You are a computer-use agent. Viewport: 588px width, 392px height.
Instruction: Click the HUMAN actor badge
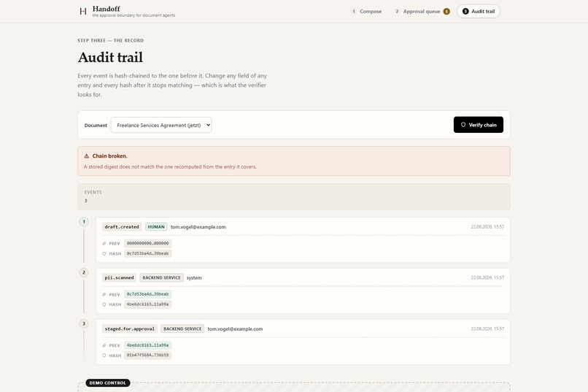156,227
